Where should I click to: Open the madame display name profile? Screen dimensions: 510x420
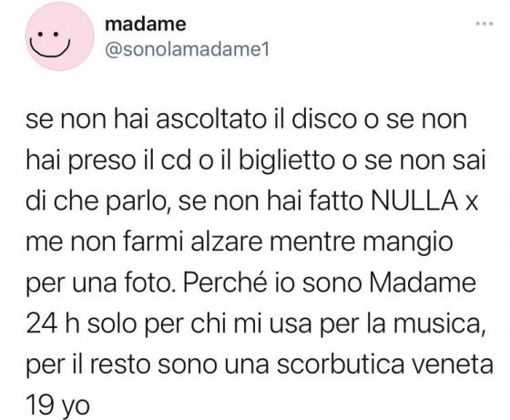pyautogui.click(x=146, y=25)
